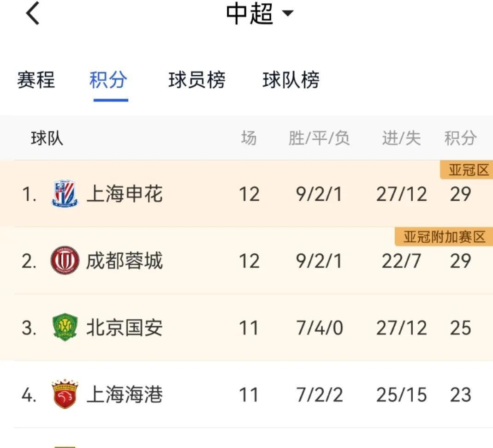Select the 上海海港 team name

click(x=125, y=395)
